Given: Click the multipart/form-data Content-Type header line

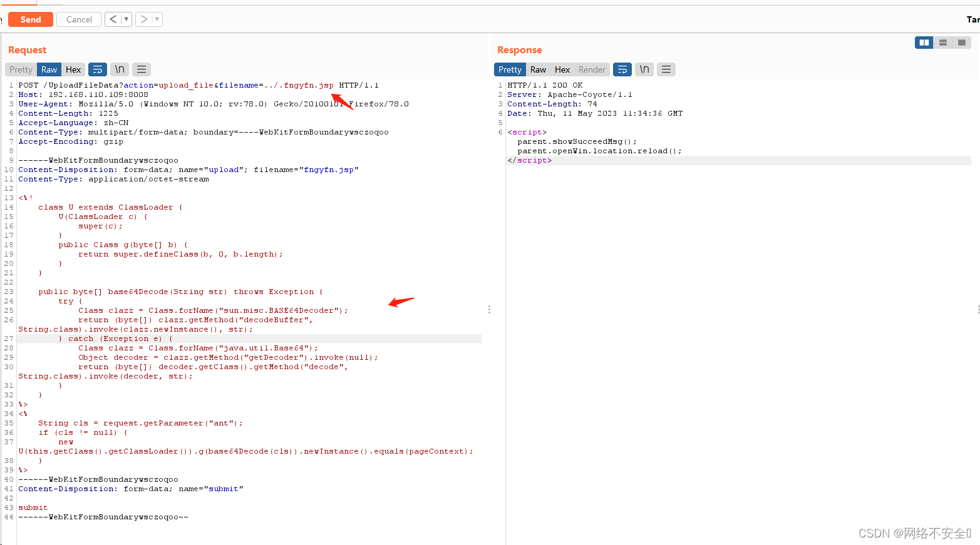Looking at the screenshot, I should 204,132.
